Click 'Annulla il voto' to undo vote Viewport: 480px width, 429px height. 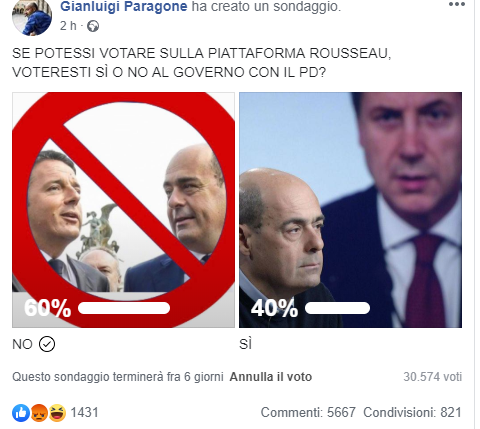pyautogui.click(x=271, y=377)
